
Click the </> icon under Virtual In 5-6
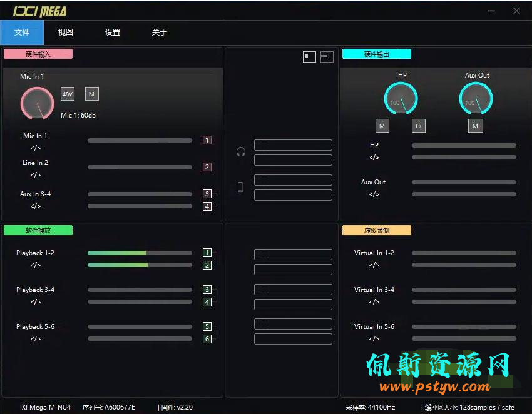click(374, 339)
